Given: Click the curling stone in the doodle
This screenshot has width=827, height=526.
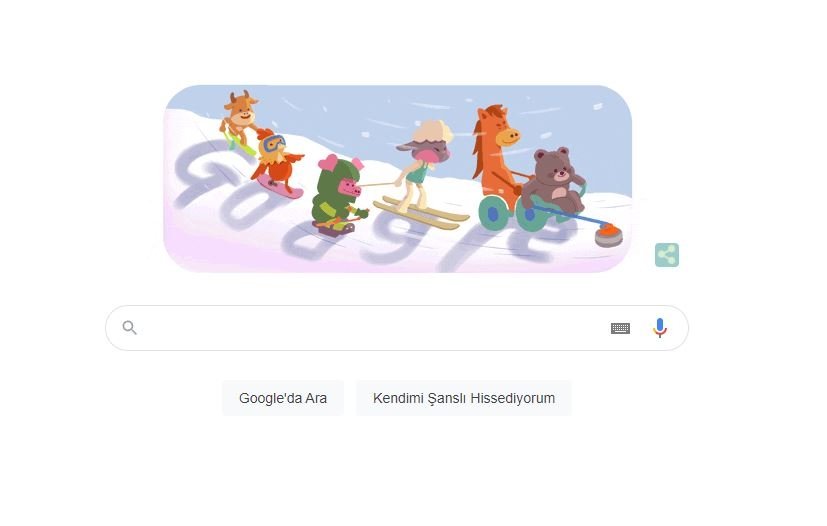Looking at the screenshot, I should [x=609, y=235].
